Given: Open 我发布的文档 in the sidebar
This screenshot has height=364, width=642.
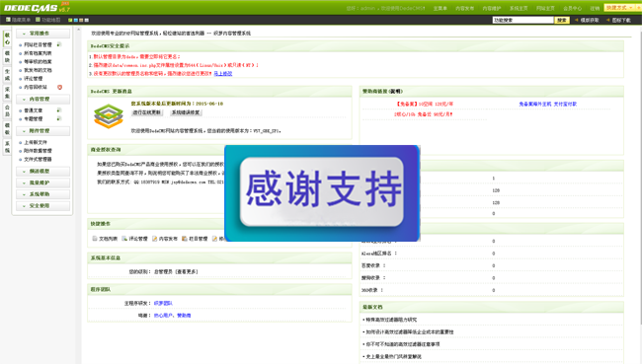Looking at the screenshot, I should coord(38,70).
